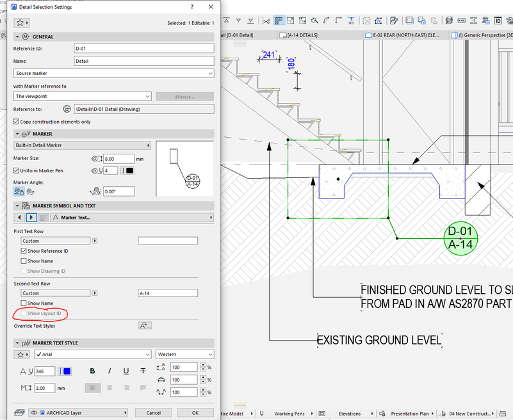Apply Strikethrough formatting
Viewport: 513px width, 420px height.
pyautogui.click(x=143, y=371)
